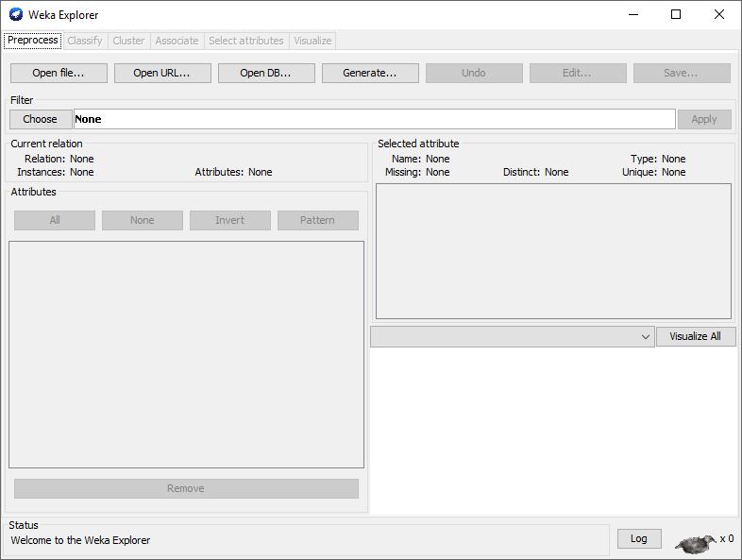Image resolution: width=742 pixels, height=560 pixels.
Task: Click the filter field showing None
Action: [374, 119]
